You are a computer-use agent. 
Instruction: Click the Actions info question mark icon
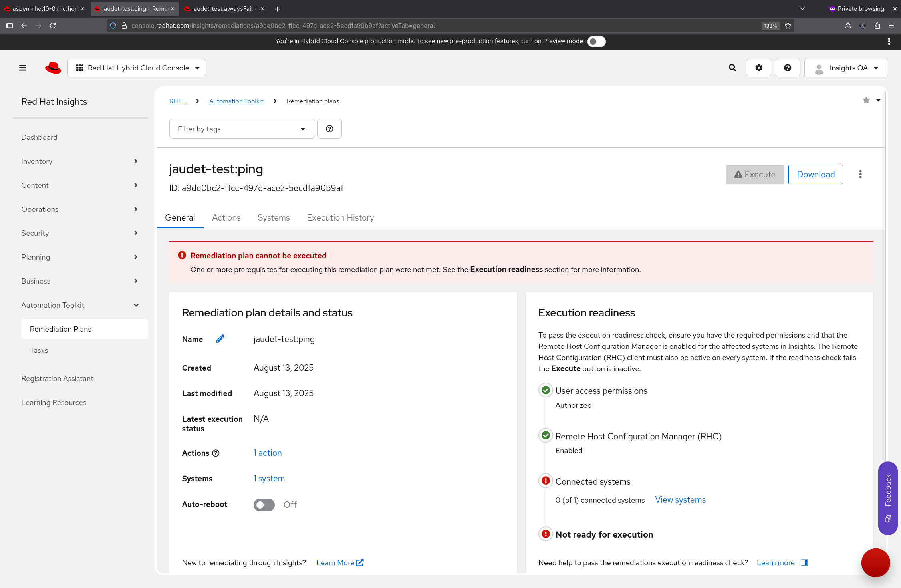(216, 453)
